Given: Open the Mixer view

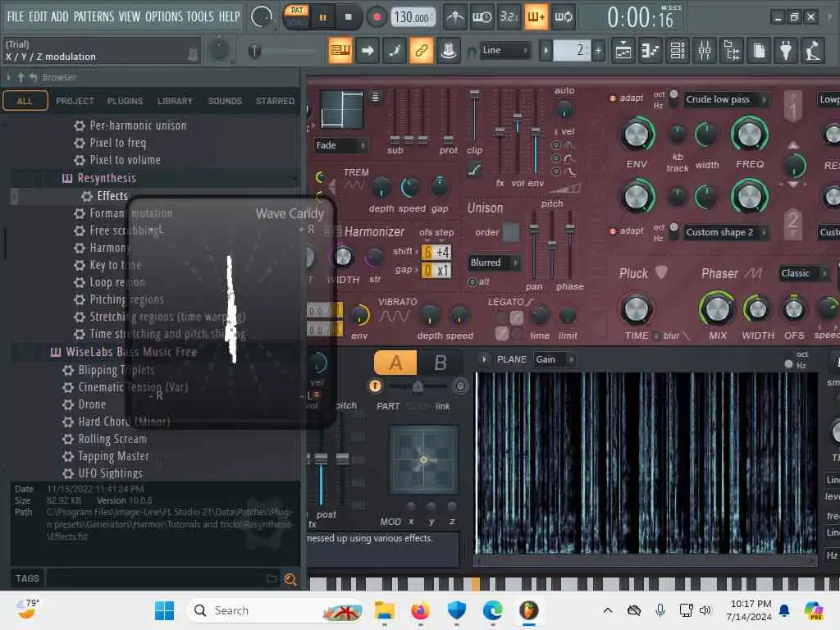Looking at the screenshot, I should point(705,52).
